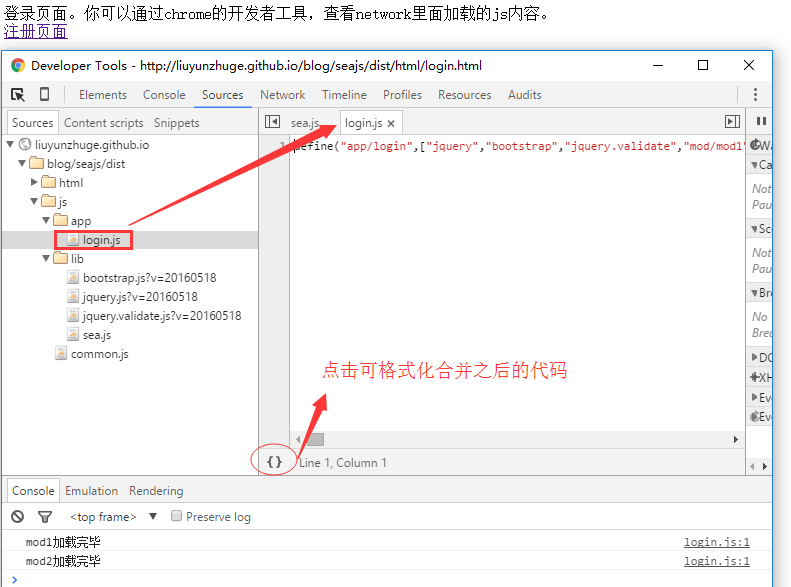Click the mod1加载完毕 console message
The image size is (791, 587).
(x=63, y=542)
